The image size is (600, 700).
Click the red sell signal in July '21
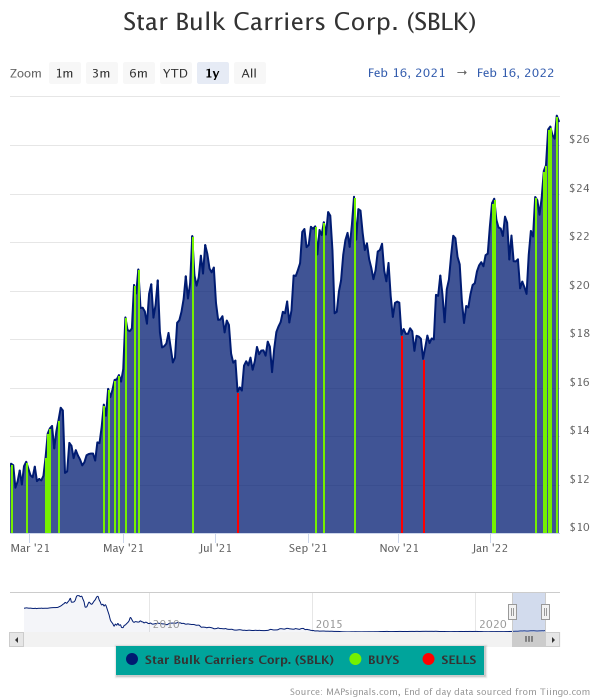[x=237, y=462]
